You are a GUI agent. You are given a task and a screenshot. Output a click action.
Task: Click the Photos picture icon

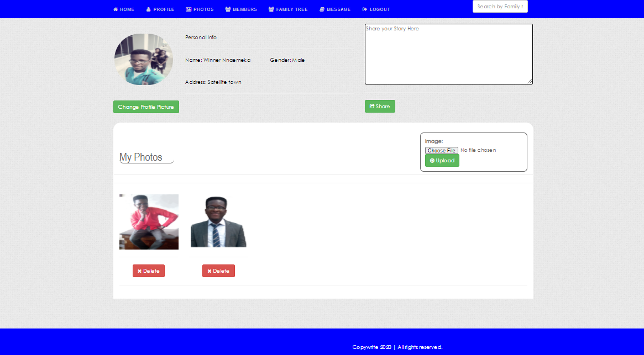[x=189, y=9]
